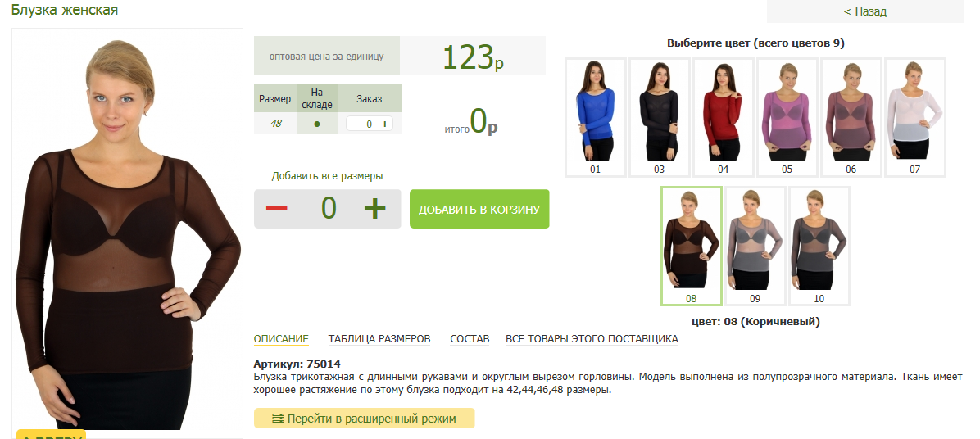Screen dimensions: 980x439
Task: Go back using the Назад link
Action: 865,11
